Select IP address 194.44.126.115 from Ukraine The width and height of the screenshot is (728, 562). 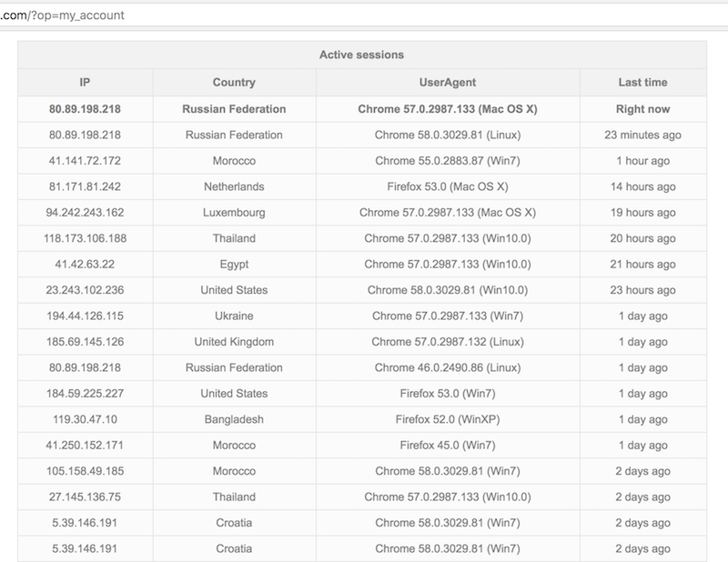[x=85, y=316]
